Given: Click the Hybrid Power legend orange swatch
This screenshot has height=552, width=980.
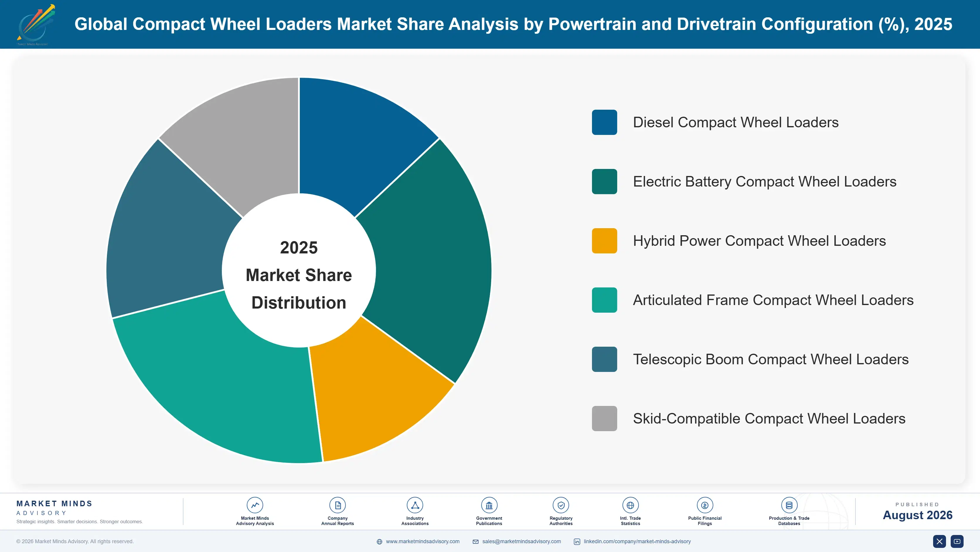Looking at the screenshot, I should pos(604,241).
